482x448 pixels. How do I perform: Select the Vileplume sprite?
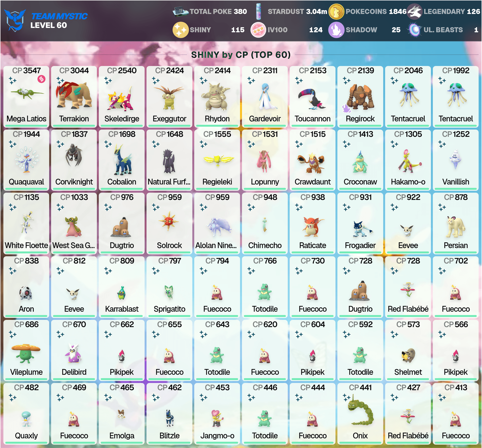pos(26,354)
